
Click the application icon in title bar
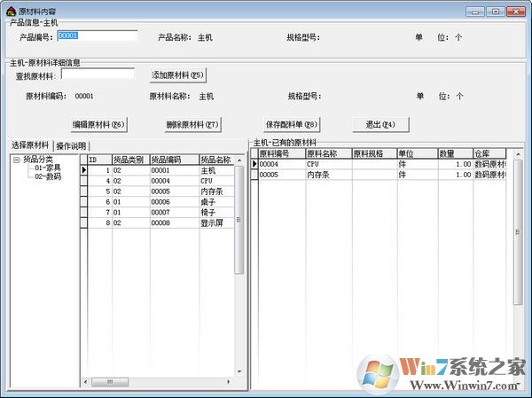(11, 12)
